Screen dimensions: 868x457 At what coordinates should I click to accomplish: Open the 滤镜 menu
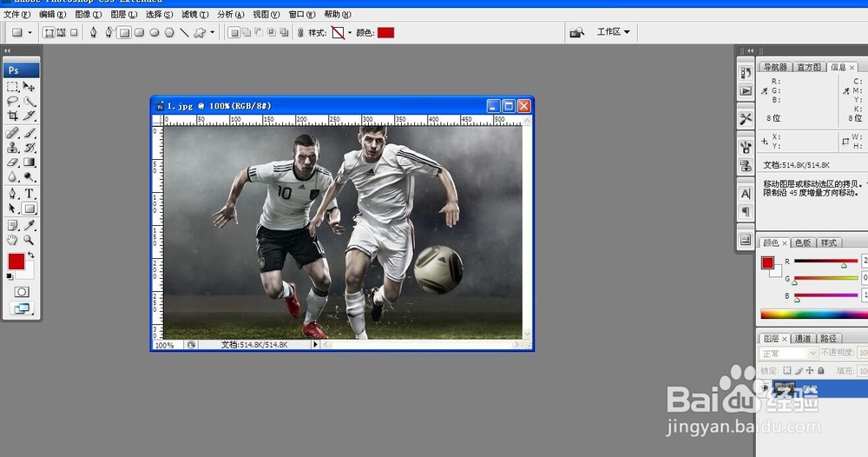pyautogui.click(x=194, y=15)
